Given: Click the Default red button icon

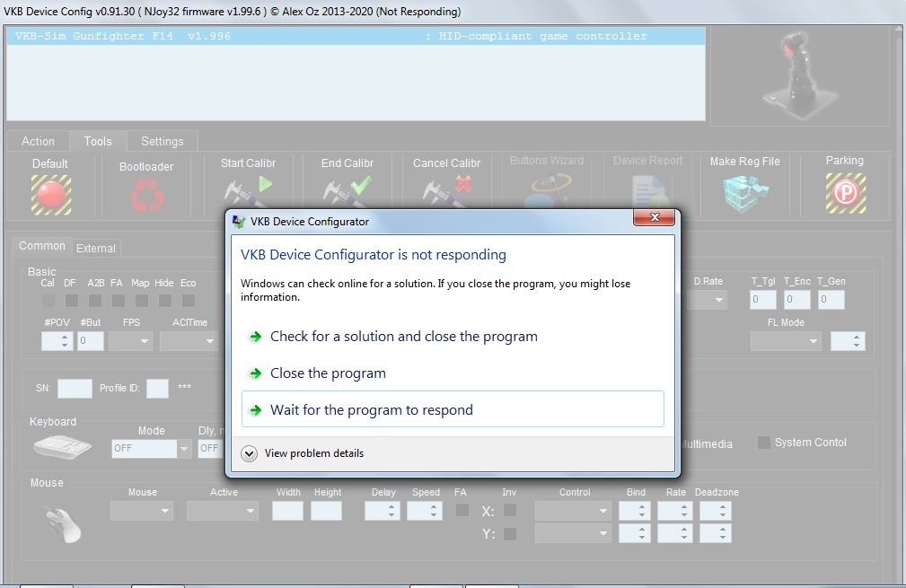Looking at the screenshot, I should 50,193.
